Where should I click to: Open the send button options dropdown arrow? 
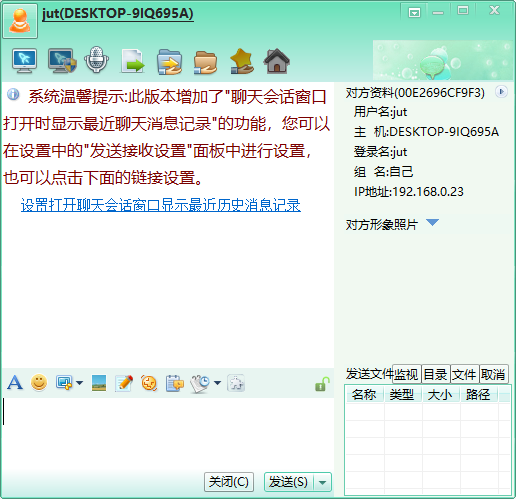pos(322,482)
